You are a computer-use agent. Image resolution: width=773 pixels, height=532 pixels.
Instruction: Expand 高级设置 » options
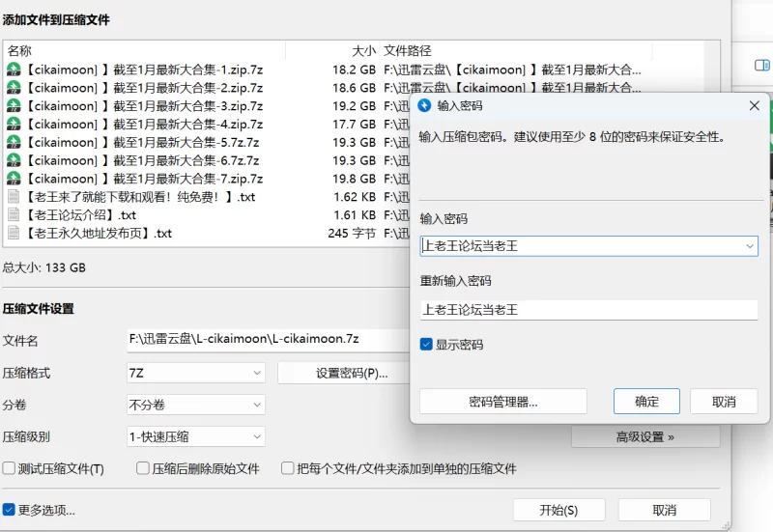[645, 437]
